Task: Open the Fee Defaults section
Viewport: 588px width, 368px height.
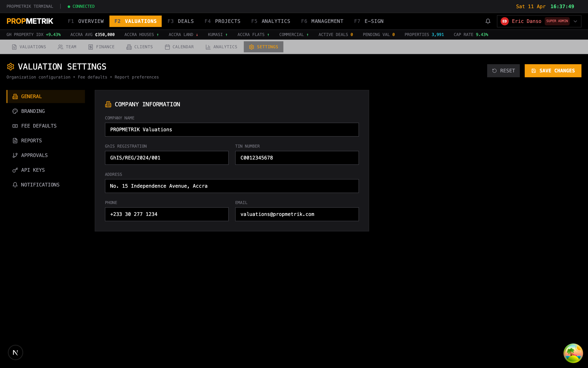Action: coord(46,126)
